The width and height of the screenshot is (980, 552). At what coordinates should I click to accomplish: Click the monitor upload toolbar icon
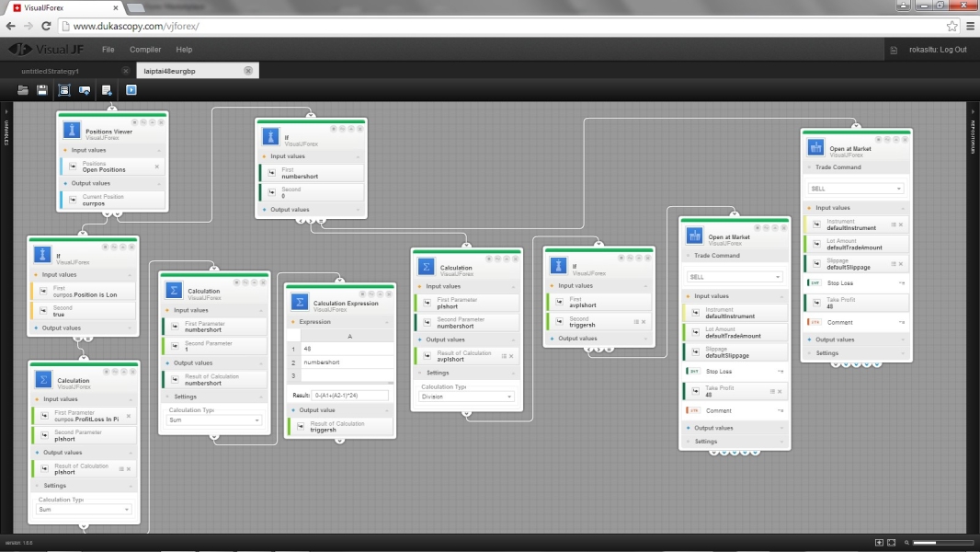[85, 90]
